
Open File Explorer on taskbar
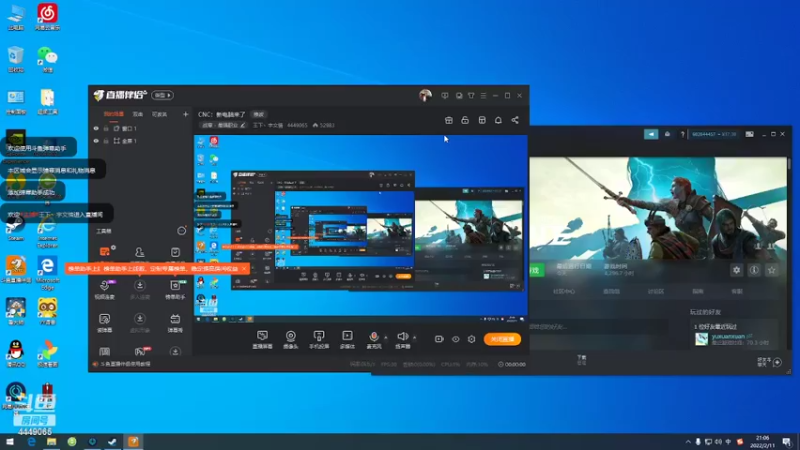click(52, 442)
